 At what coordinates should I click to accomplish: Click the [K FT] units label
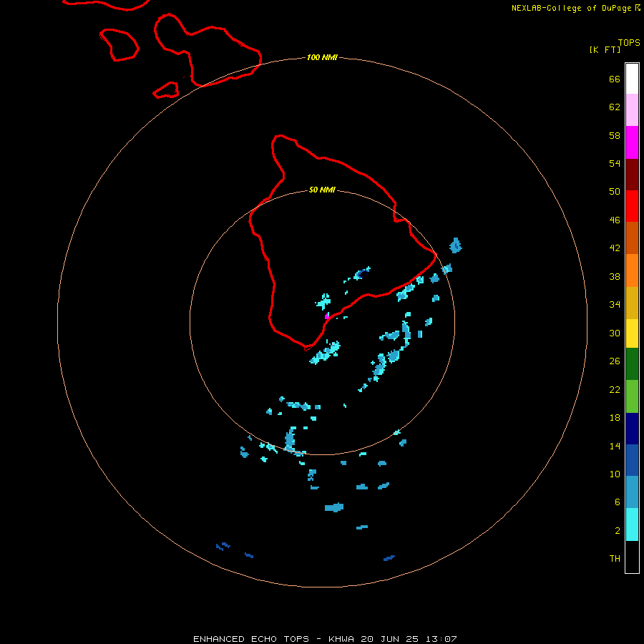coord(605,49)
